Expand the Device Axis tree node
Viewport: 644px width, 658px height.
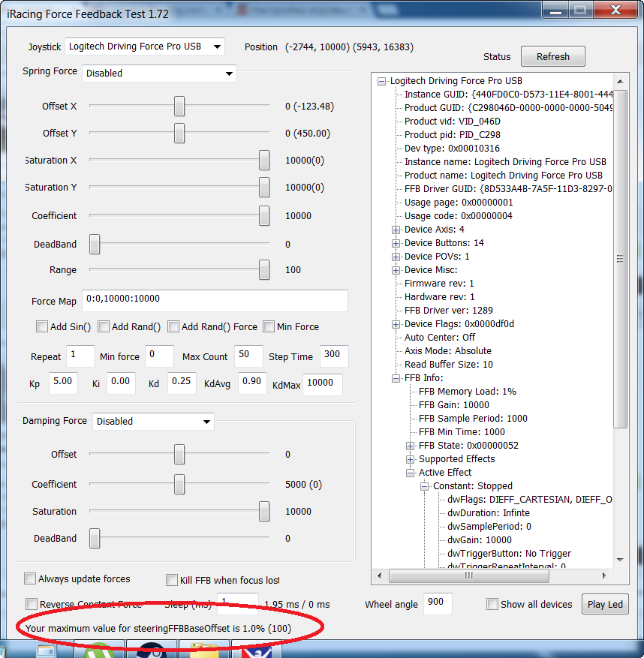coord(396,230)
